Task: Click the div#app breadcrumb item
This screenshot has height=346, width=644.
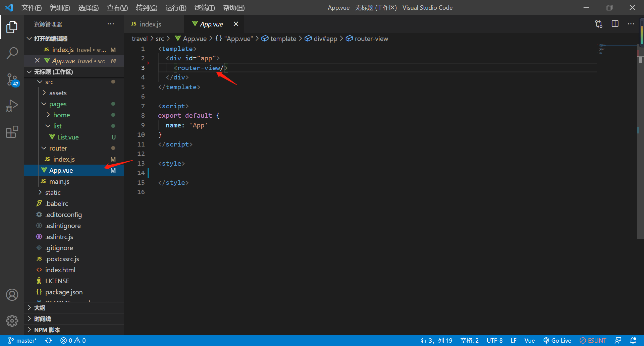Action: (321, 39)
